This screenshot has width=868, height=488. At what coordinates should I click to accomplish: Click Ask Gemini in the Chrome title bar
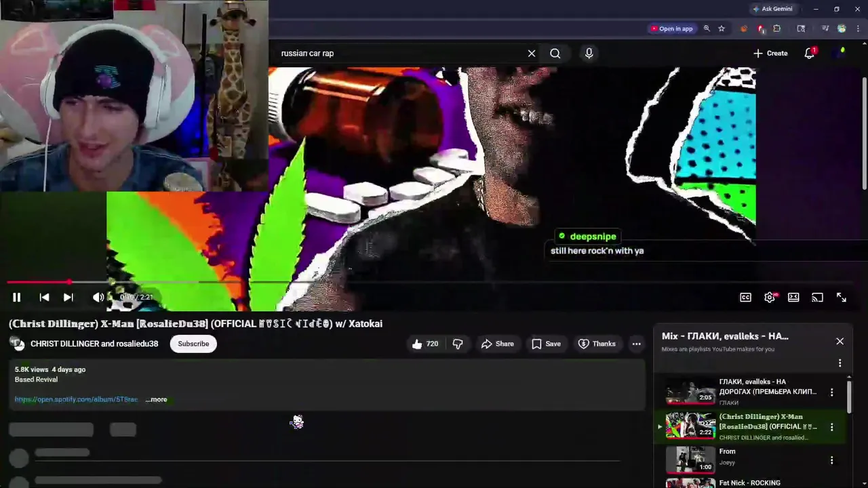772,9
